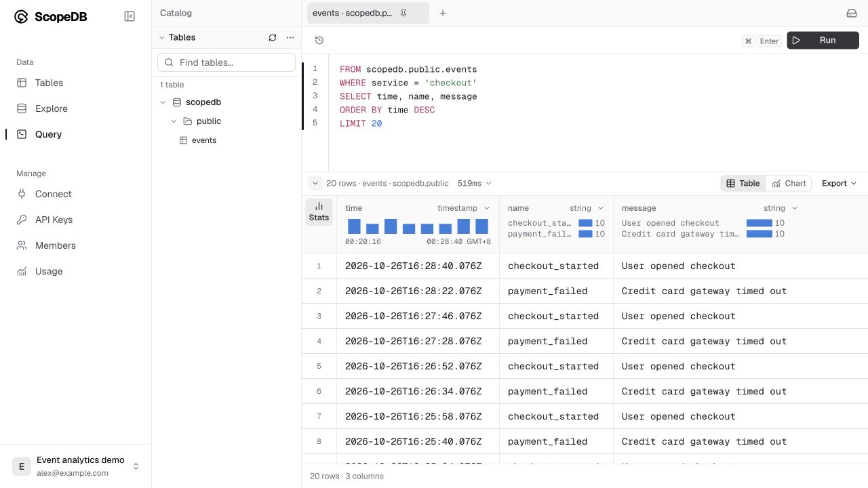Pin the events query tab
The height and width of the screenshot is (488, 868).
point(403,14)
